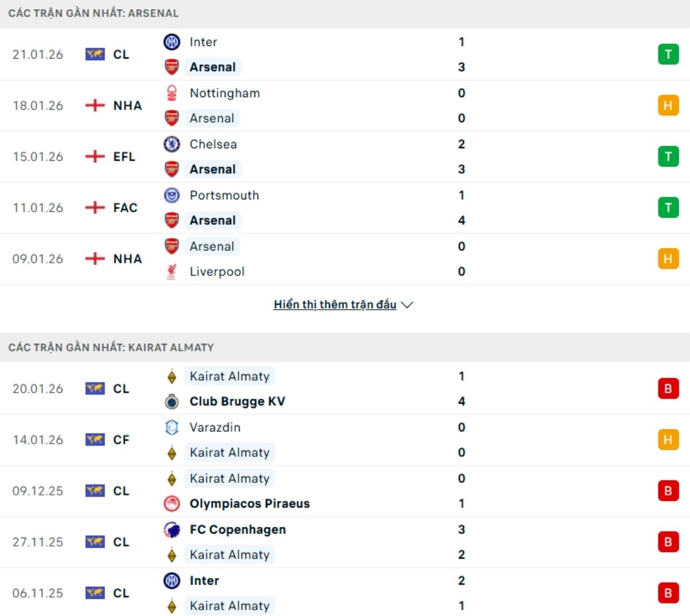Screen dimensions: 690x616
Task: Click the green T badge for Inter match
Action: point(668,55)
